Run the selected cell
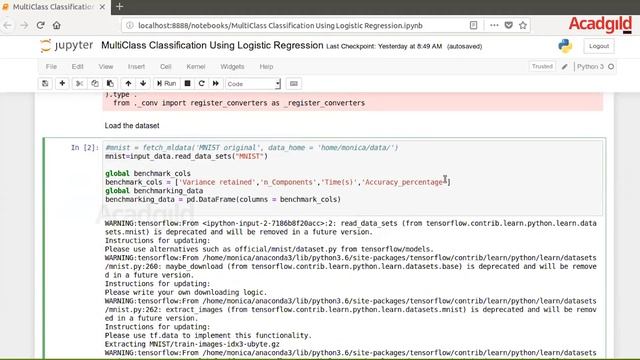 click(166, 84)
